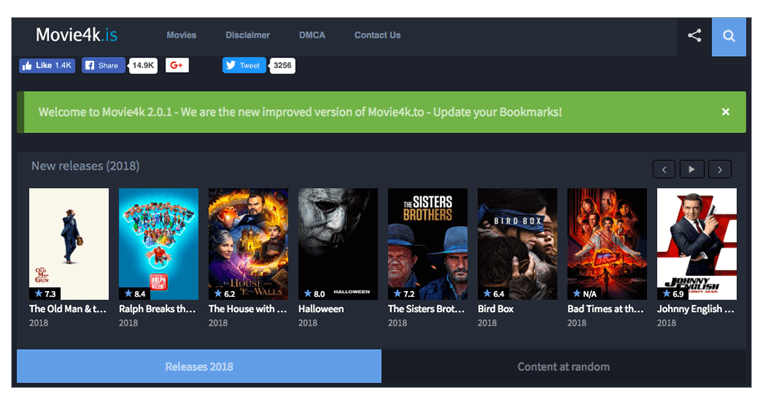776x406 pixels.
Task: Open the Movie4k.is logo homepage
Action: 77,35
